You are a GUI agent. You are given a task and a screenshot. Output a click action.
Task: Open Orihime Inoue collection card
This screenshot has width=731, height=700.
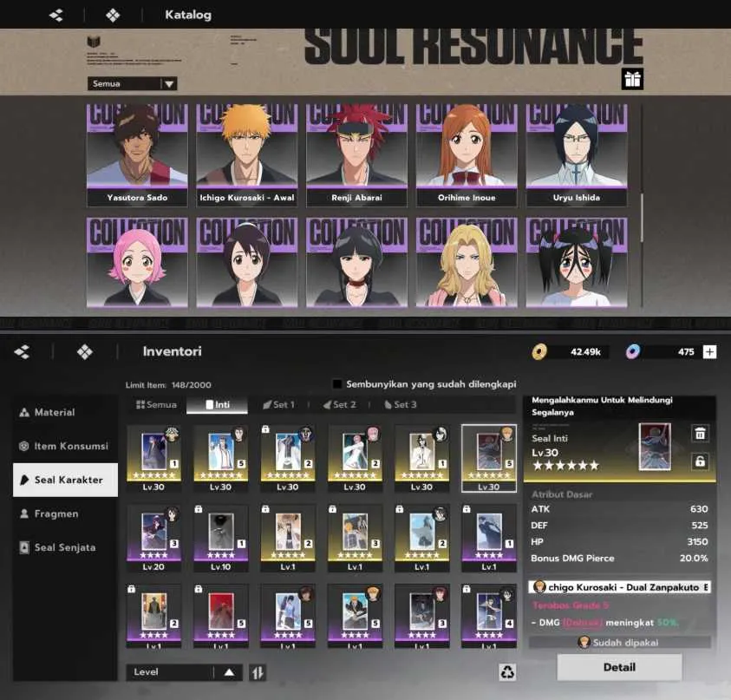pyautogui.click(x=467, y=155)
